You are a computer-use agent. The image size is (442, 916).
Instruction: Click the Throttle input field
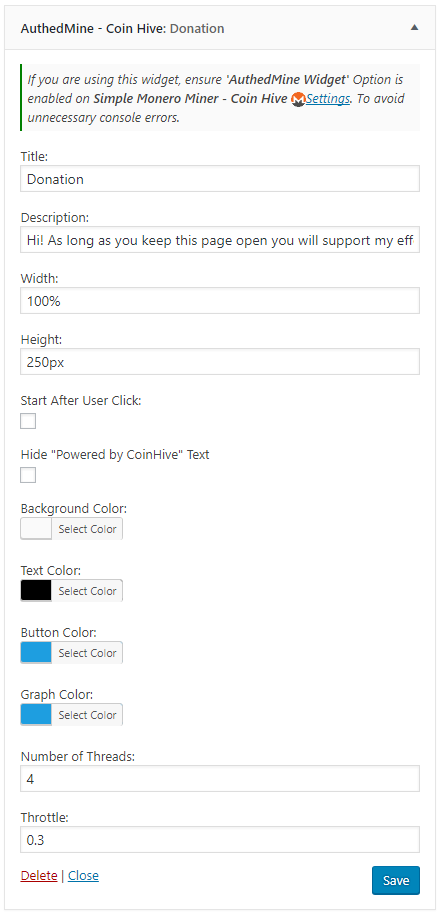click(220, 839)
